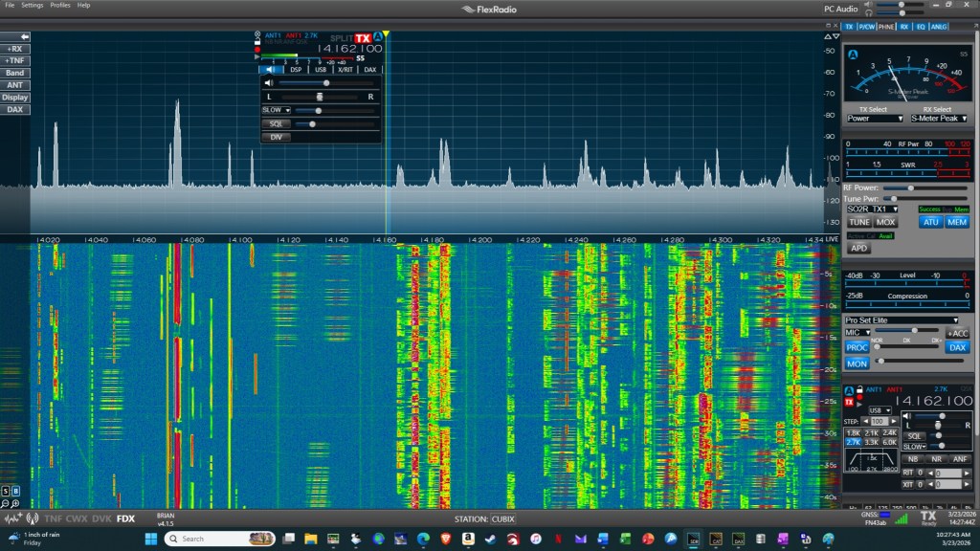Toggle the MON monitor button
980x551 pixels.
point(857,364)
